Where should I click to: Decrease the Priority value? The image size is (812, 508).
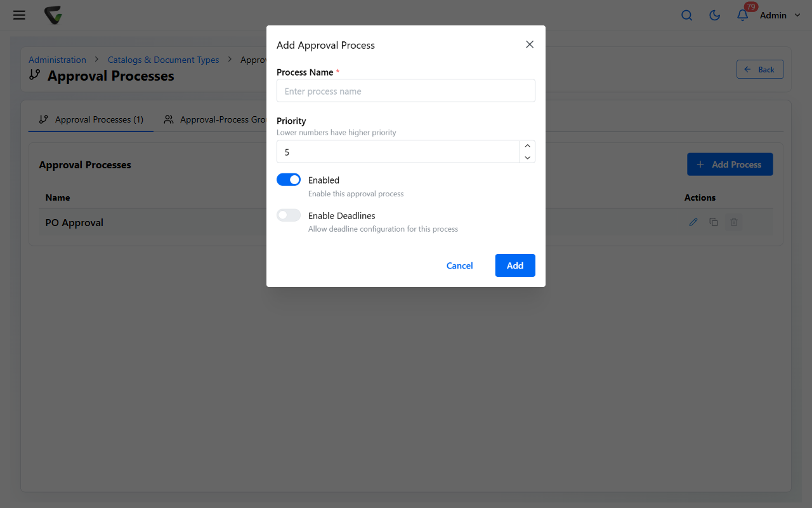coord(527,157)
